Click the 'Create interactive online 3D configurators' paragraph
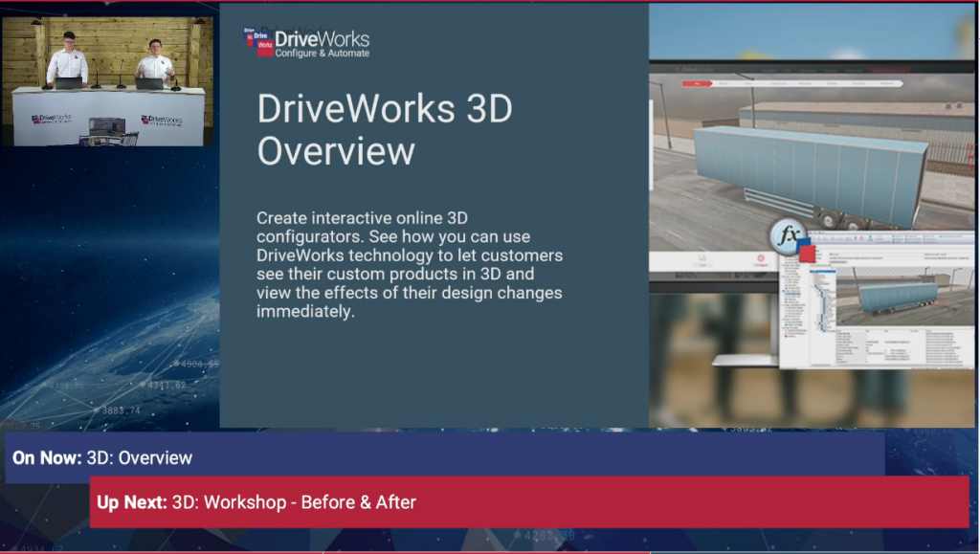This screenshot has width=980, height=554. point(410,265)
